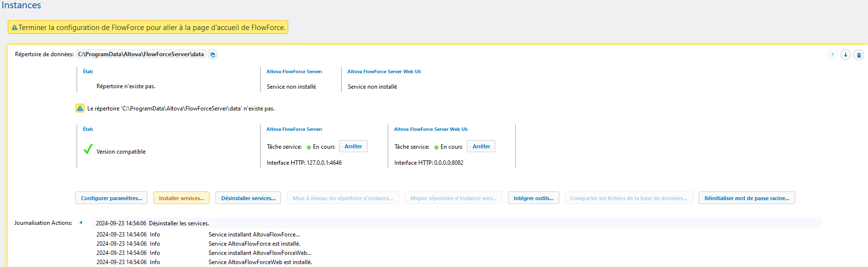
Task: Copy the data directory path icon
Action: tap(213, 54)
